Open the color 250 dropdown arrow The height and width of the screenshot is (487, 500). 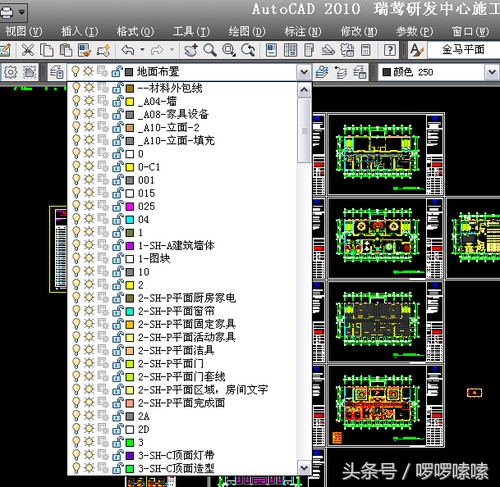point(492,72)
